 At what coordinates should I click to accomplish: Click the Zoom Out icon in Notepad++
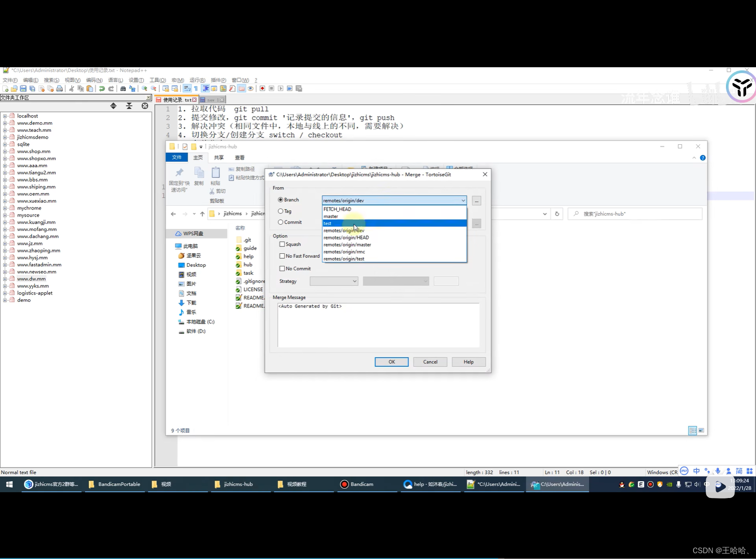point(153,89)
